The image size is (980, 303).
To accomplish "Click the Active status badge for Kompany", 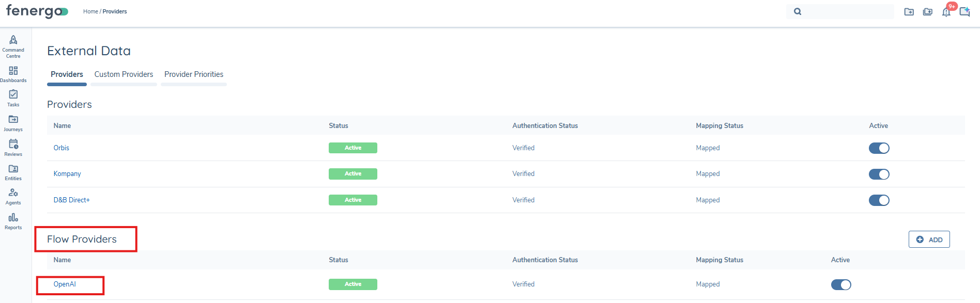I will click(353, 174).
